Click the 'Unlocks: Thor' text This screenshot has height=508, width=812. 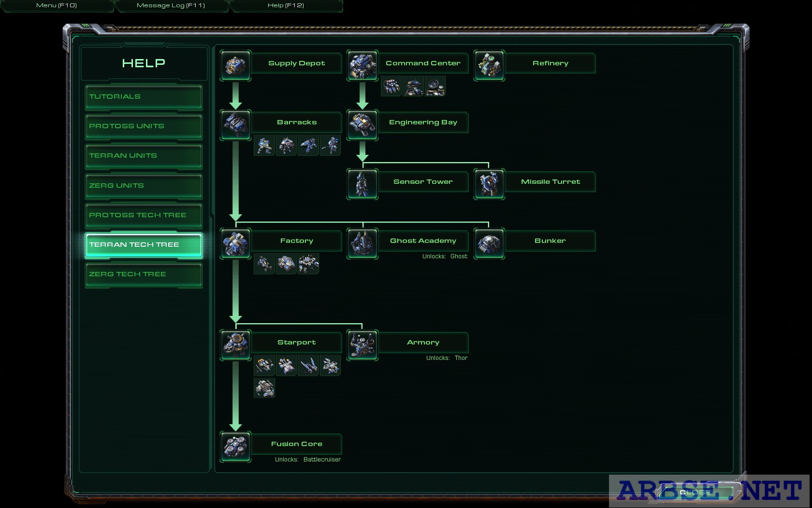(x=447, y=358)
